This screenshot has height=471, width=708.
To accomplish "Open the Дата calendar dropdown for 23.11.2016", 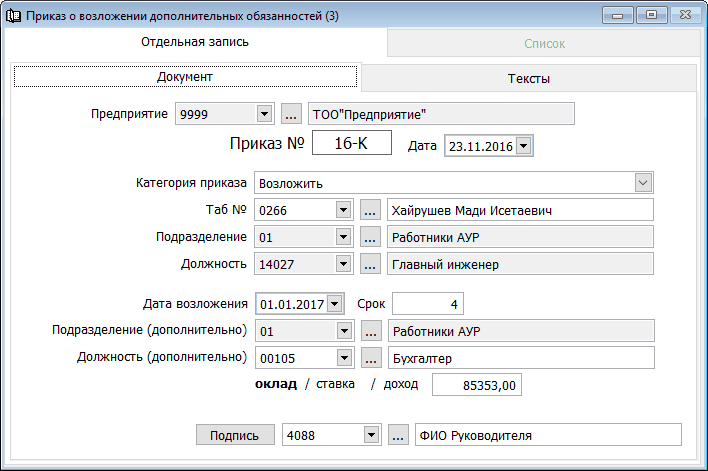I will (523, 146).
